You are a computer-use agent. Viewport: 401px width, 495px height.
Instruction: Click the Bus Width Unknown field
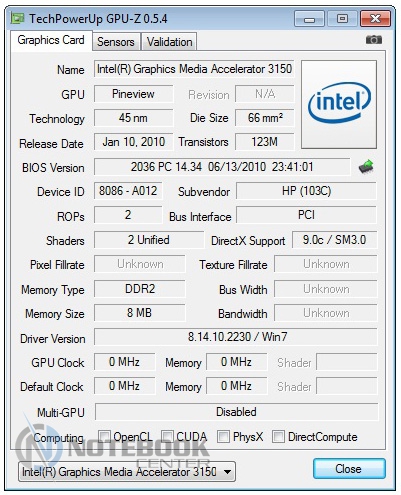pyautogui.click(x=326, y=289)
